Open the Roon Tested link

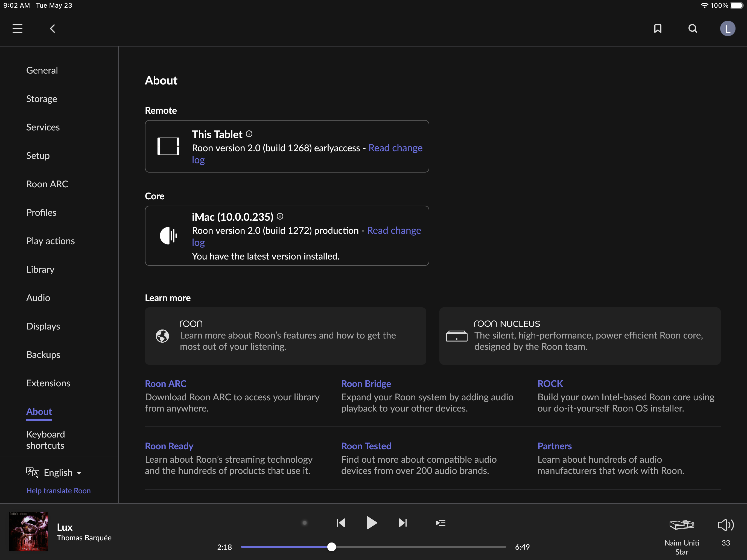(366, 446)
